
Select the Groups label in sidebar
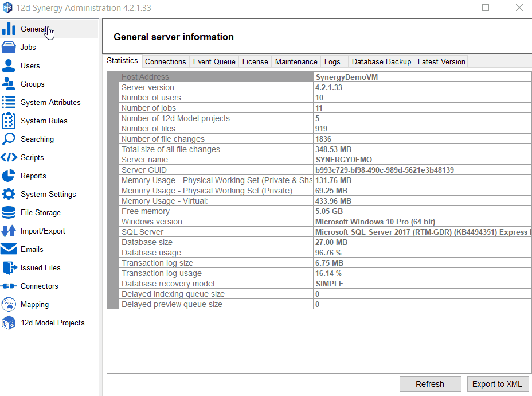click(33, 84)
